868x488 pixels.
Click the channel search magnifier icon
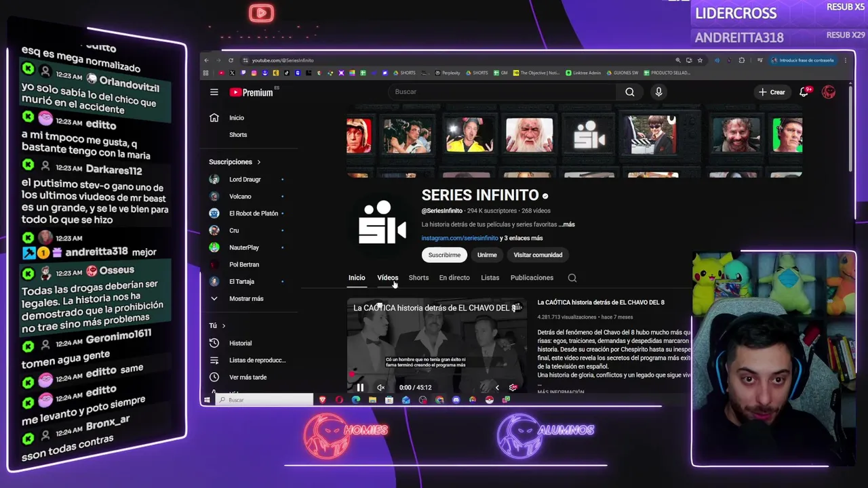coord(572,278)
